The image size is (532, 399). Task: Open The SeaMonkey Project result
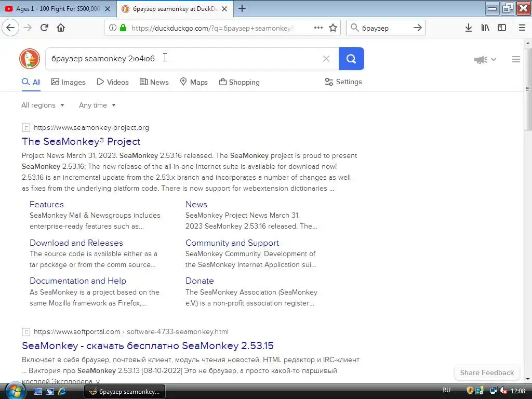(81, 141)
